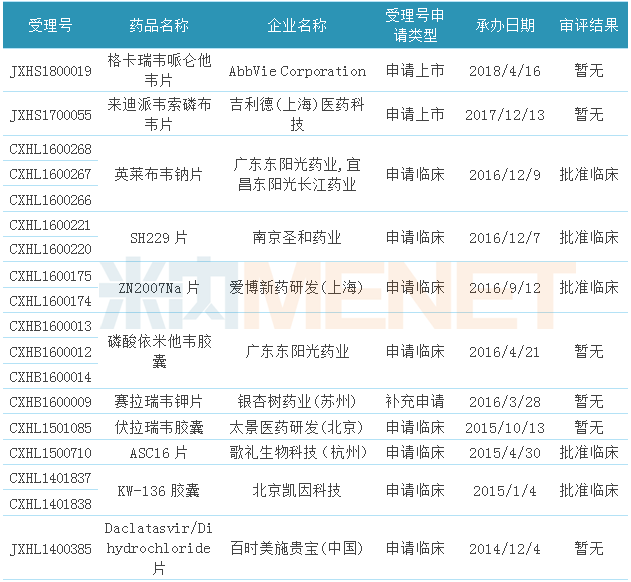The width and height of the screenshot is (631, 582).
Task: Select acceptance number JXHL1400385
Action: point(50,549)
